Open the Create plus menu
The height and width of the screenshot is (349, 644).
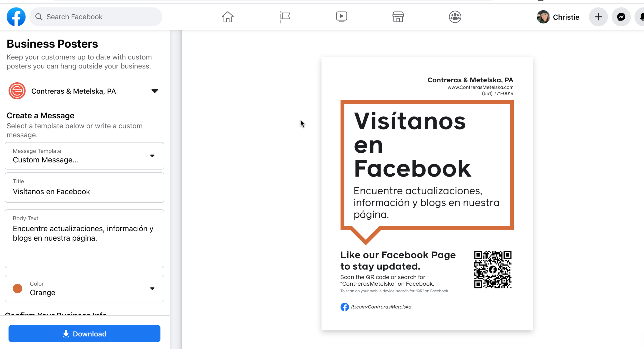(x=598, y=17)
